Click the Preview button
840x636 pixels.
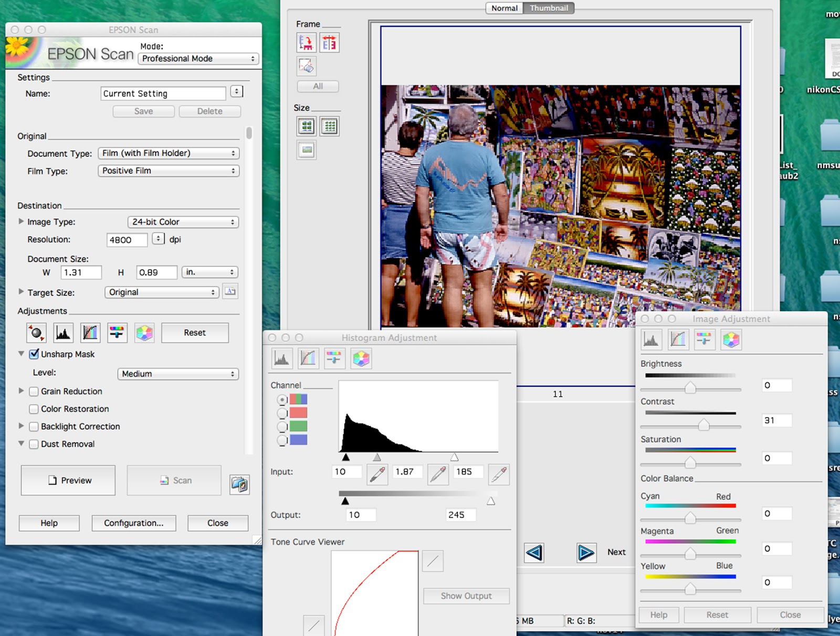[68, 480]
